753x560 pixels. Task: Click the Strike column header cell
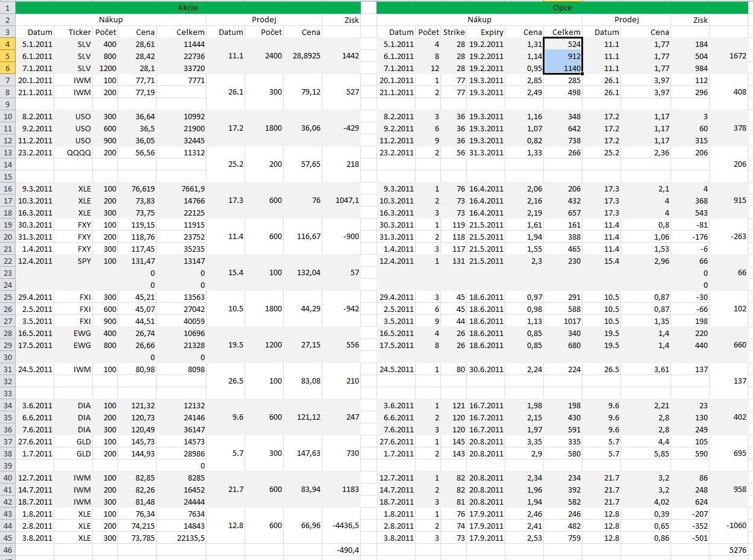point(454,32)
